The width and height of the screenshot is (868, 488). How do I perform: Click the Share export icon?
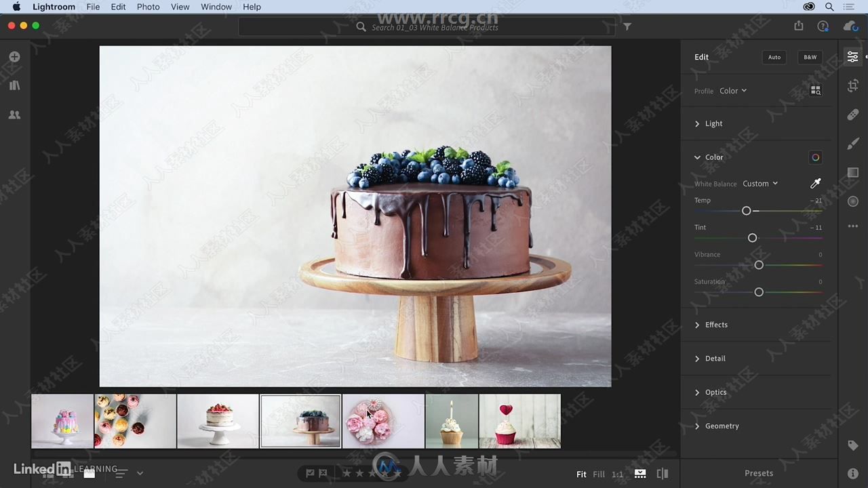click(x=799, y=26)
